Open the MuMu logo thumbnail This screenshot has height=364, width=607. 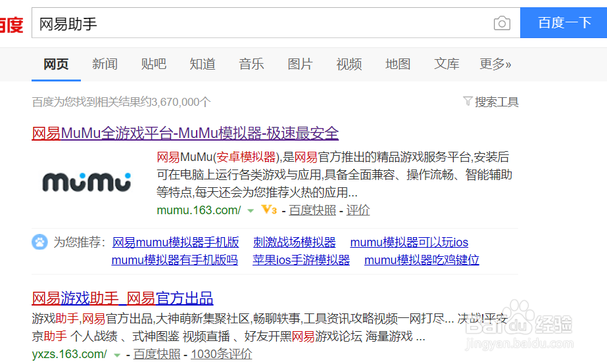click(x=87, y=182)
